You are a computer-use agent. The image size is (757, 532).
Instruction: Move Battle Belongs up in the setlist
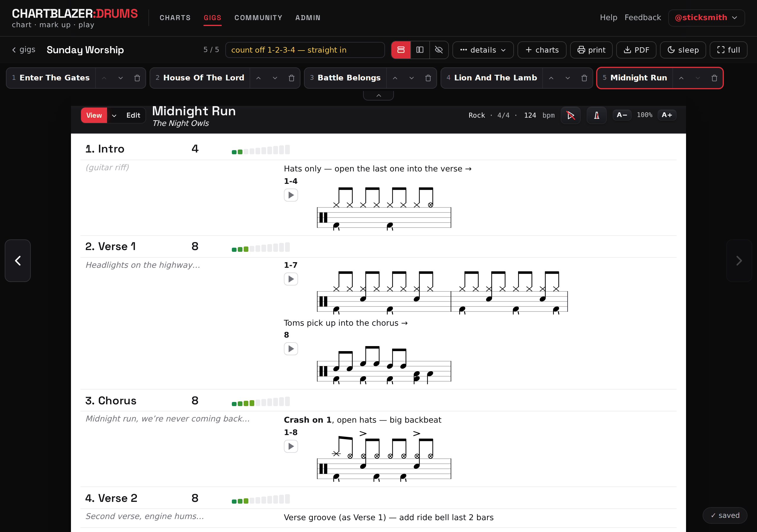tap(395, 78)
